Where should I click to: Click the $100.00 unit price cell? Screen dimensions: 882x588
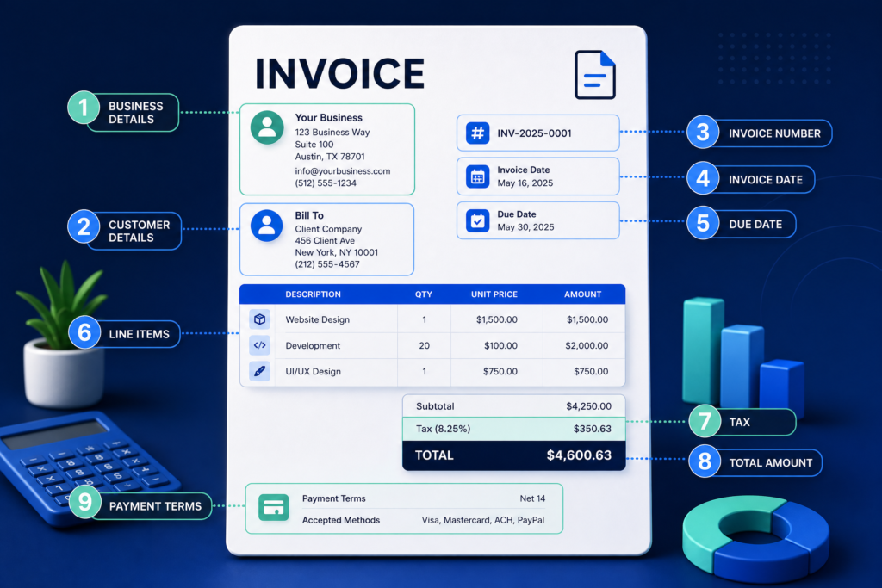click(500, 346)
